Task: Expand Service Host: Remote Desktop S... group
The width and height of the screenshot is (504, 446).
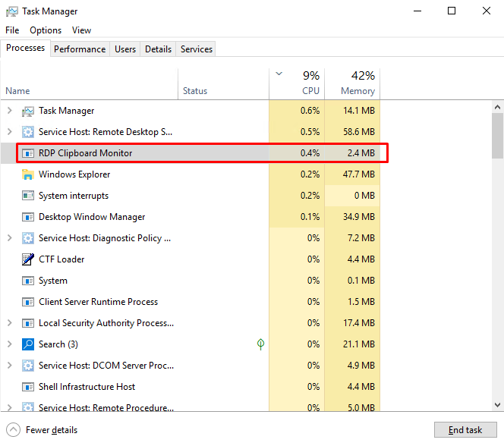Action: (10, 132)
